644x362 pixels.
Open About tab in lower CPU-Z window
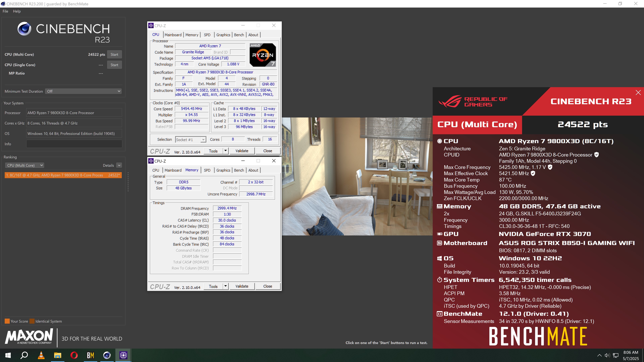253,170
